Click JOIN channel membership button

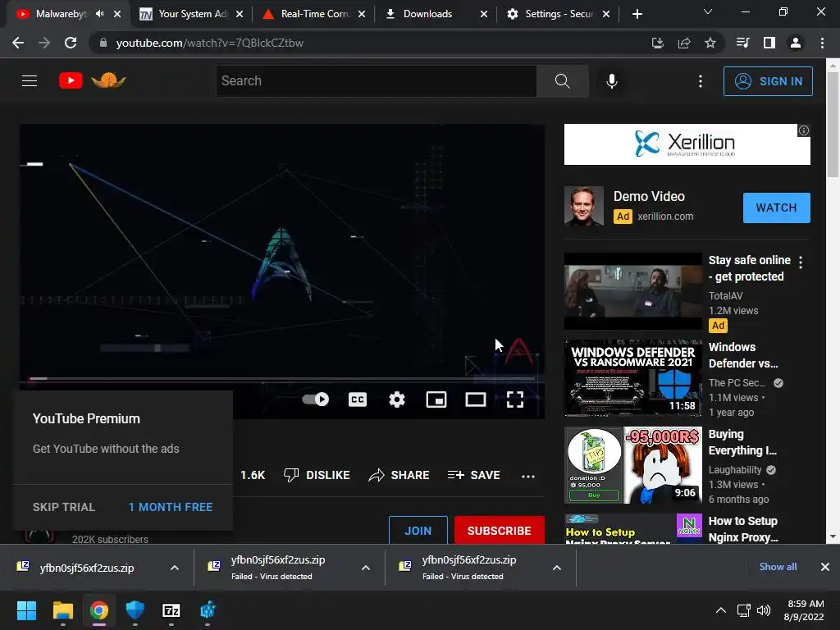418,531
